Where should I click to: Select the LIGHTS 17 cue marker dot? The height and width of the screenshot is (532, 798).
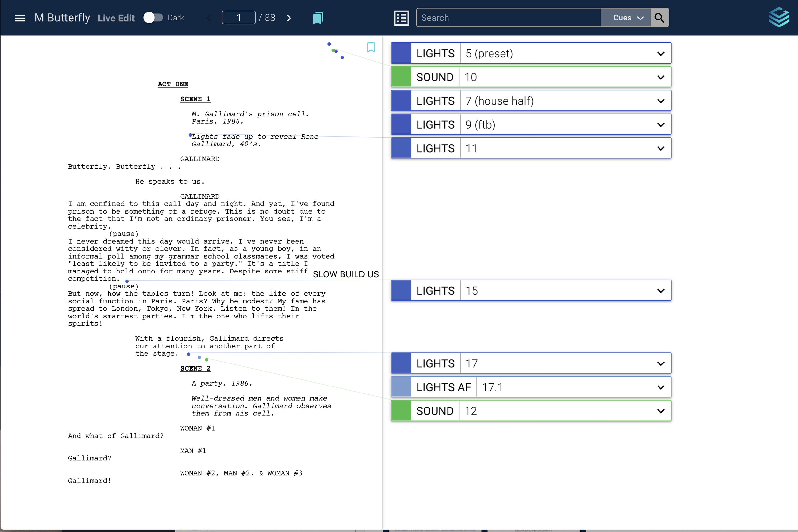click(x=189, y=354)
